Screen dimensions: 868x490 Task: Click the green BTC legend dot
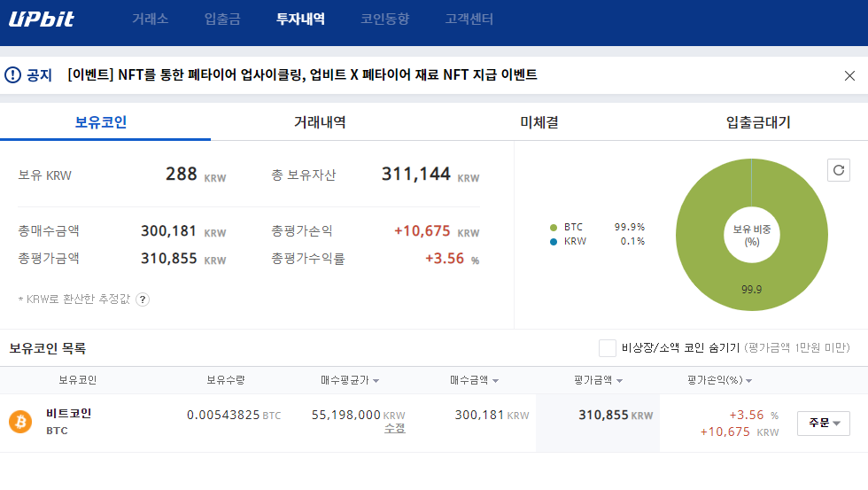point(554,228)
